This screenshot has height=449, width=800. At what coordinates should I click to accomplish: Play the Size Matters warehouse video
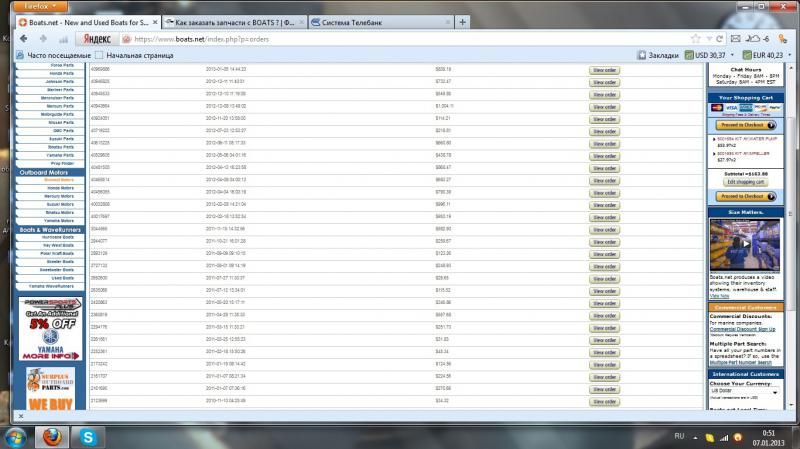(746, 246)
